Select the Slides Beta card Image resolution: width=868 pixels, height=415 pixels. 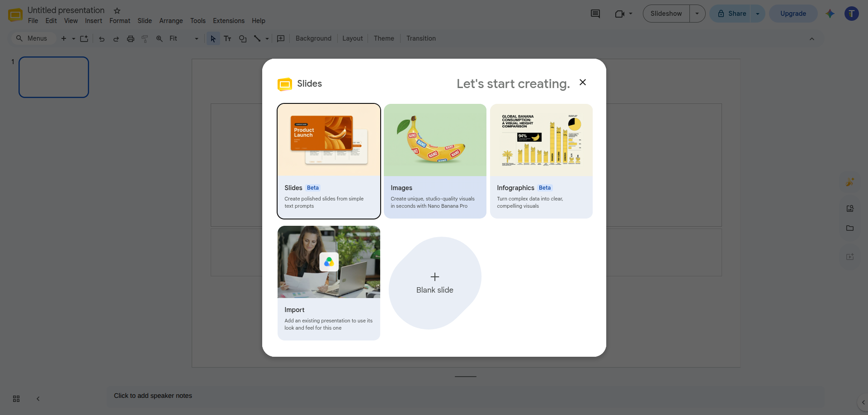point(329,161)
